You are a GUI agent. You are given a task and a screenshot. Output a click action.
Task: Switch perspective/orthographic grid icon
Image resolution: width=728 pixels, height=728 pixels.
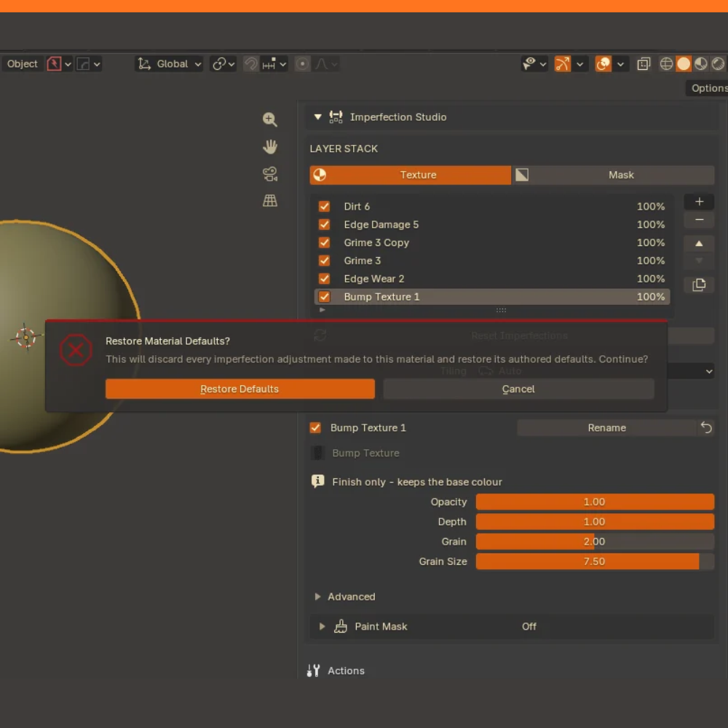tap(270, 201)
